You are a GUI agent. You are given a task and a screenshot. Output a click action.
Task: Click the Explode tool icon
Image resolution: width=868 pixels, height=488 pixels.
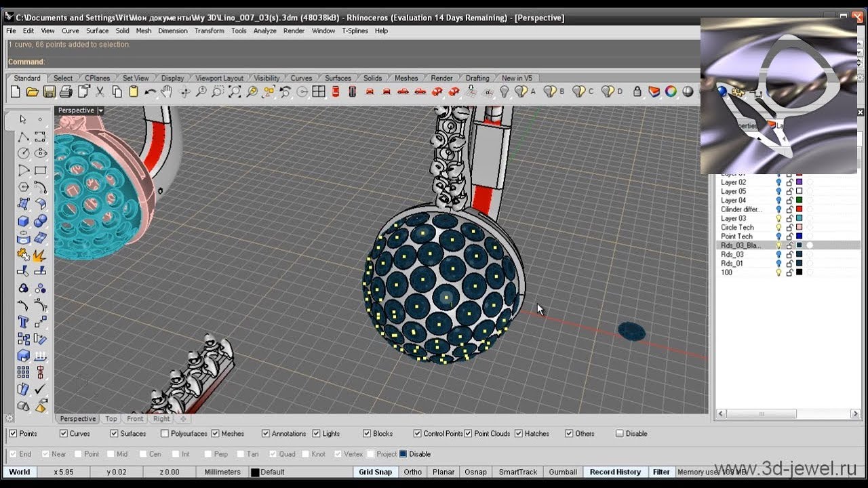[x=40, y=255]
